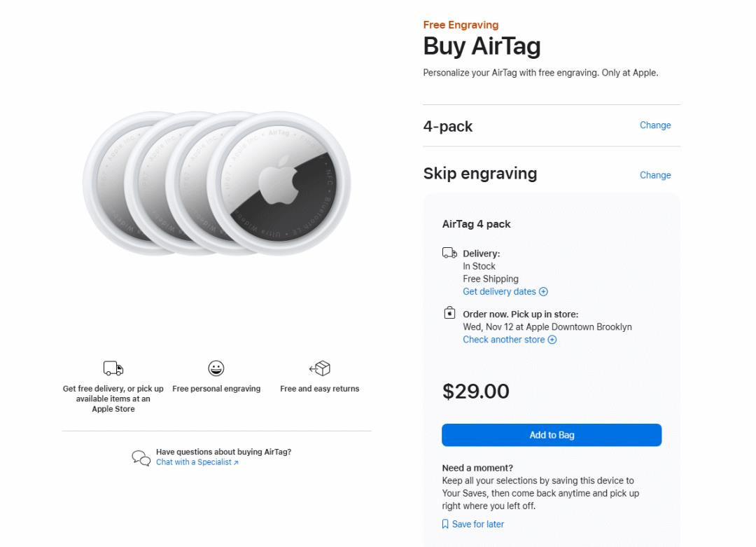Click the free returns box icon

[320, 368]
